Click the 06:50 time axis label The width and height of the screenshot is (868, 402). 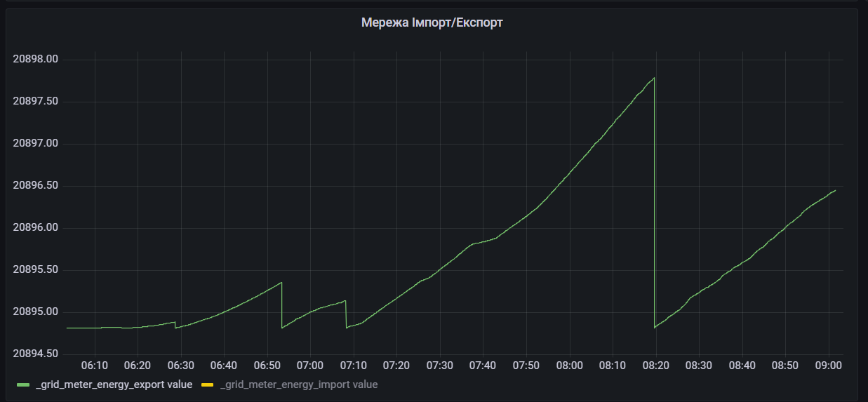point(267,366)
